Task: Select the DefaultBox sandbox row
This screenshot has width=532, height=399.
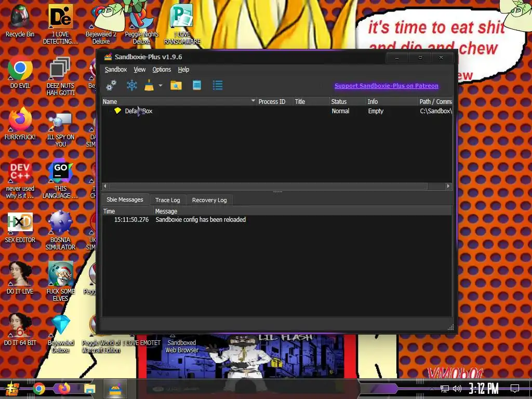Action: tap(277, 111)
